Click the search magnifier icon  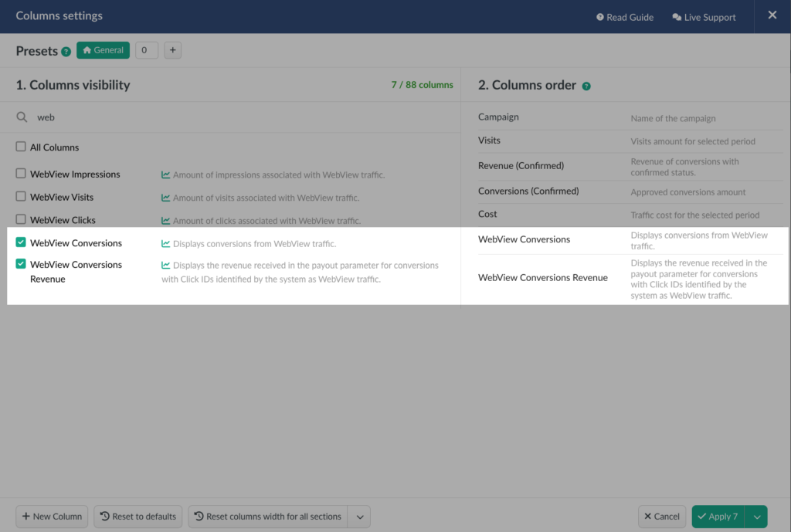click(x=22, y=117)
